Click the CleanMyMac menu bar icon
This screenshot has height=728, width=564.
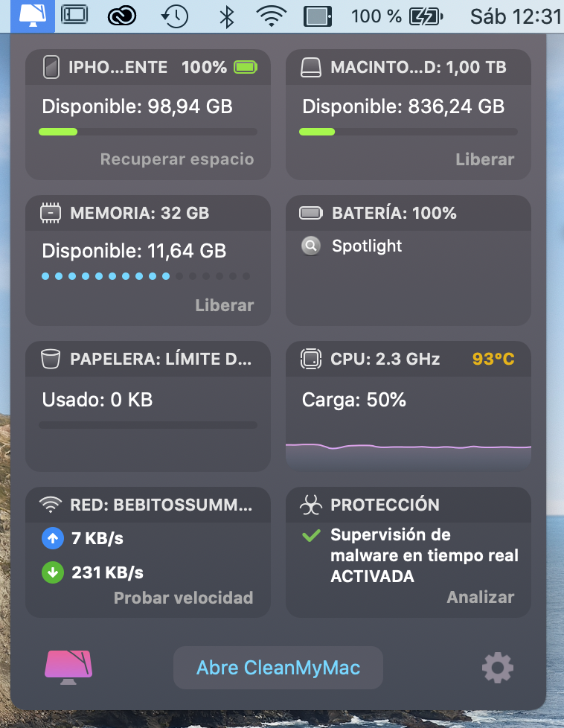32,15
